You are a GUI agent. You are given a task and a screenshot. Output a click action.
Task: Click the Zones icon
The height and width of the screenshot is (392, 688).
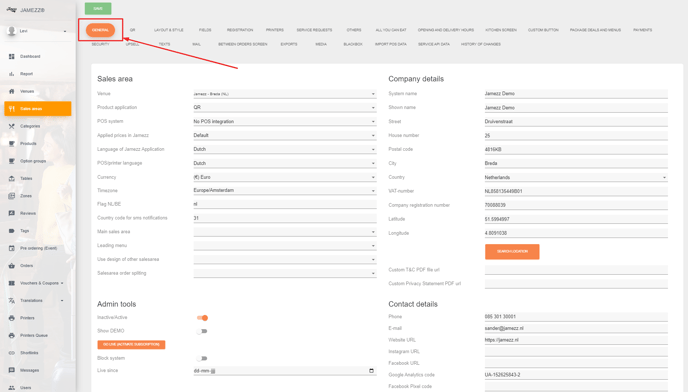(x=12, y=196)
